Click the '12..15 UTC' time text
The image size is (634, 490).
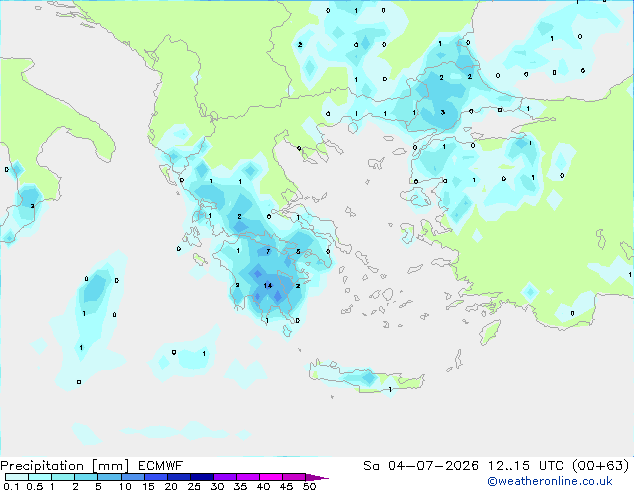coord(525,466)
